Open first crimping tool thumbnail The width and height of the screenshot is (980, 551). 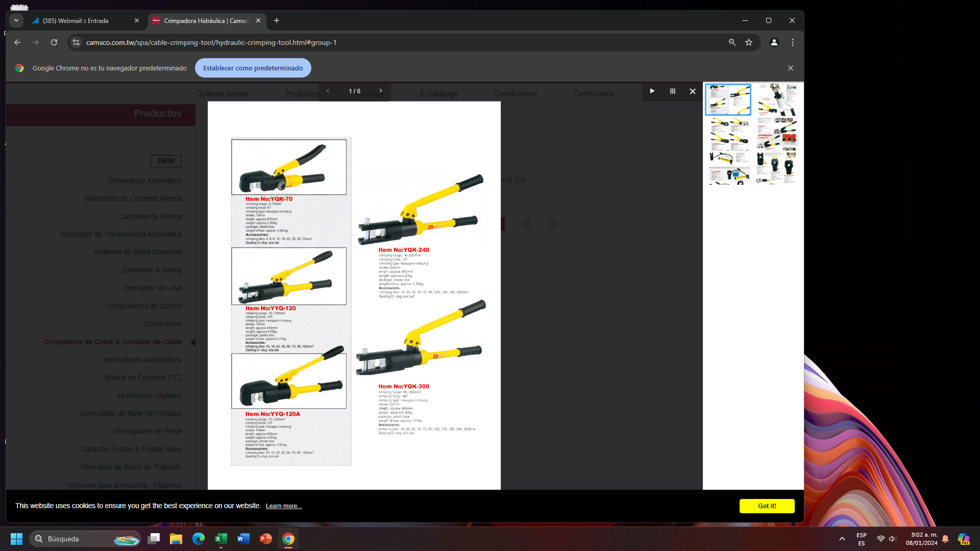pyautogui.click(x=728, y=99)
